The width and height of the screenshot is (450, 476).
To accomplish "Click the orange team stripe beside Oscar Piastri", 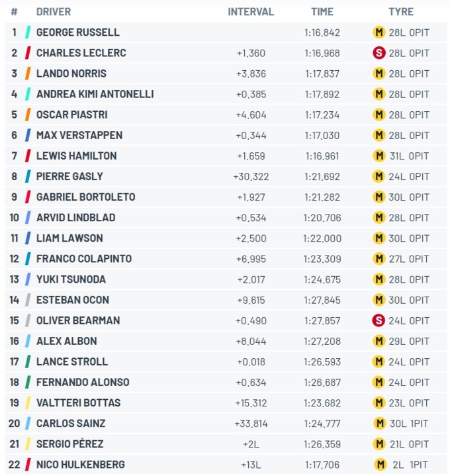I will click(x=28, y=115).
